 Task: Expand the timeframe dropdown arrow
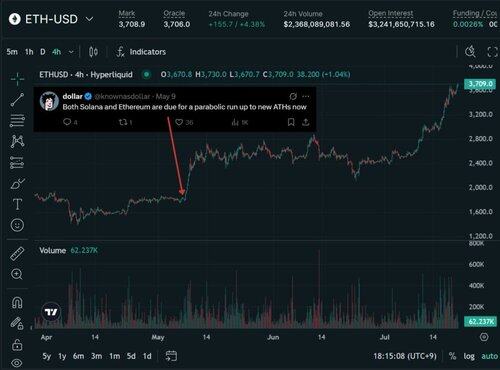(x=71, y=52)
